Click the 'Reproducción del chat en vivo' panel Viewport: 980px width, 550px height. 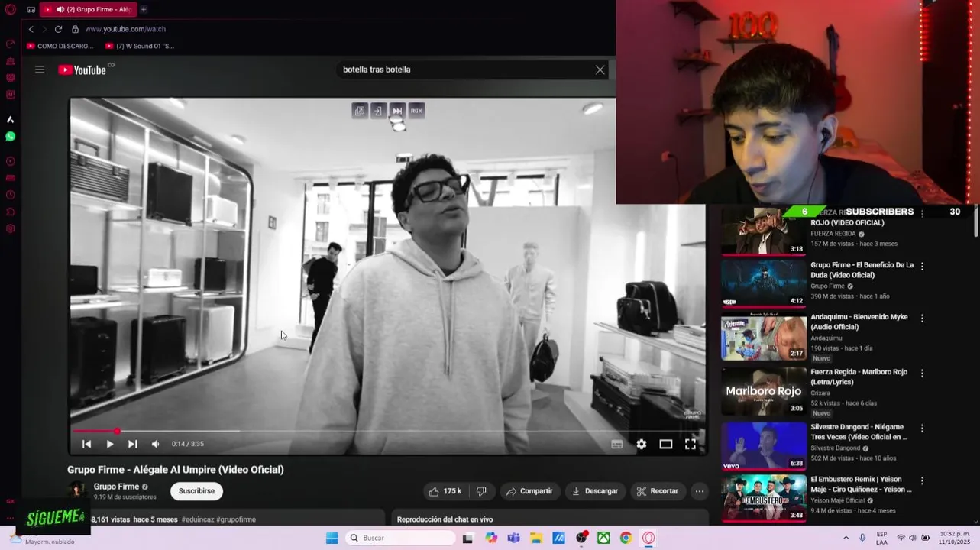point(549,519)
